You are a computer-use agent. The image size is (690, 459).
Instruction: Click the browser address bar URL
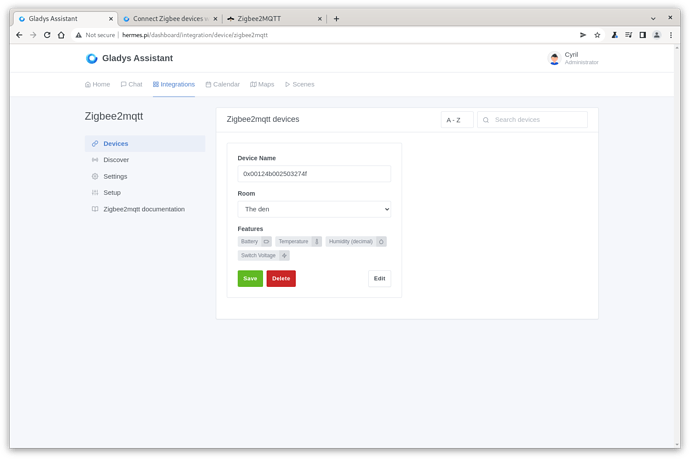pos(195,35)
